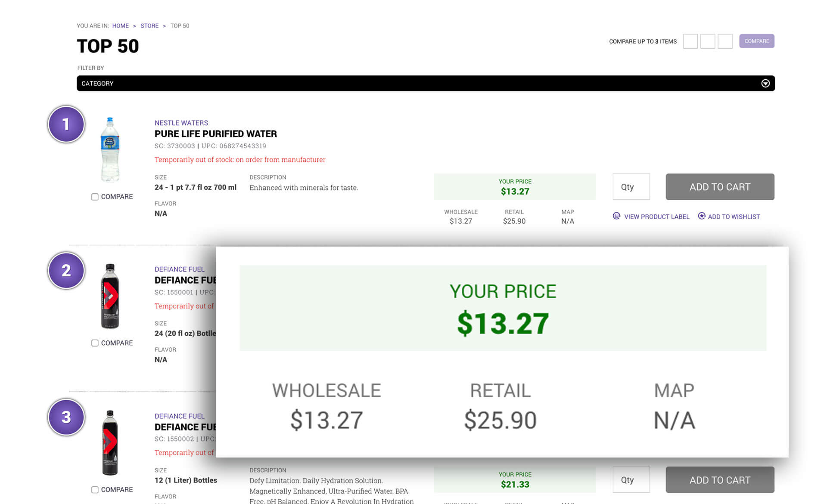This screenshot has height=504, width=827.
Task: Click the Pure Life water bottle image
Action: tap(110, 150)
